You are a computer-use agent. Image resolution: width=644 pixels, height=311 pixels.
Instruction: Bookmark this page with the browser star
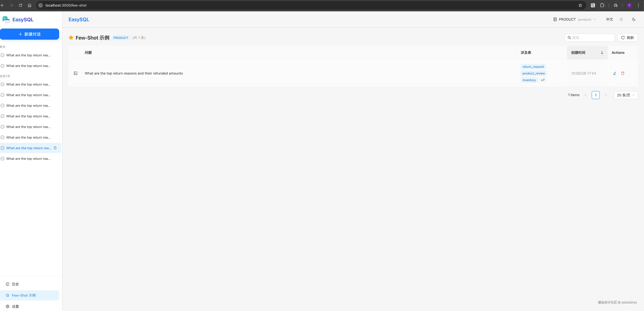pyautogui.click(x=580, y=5)
